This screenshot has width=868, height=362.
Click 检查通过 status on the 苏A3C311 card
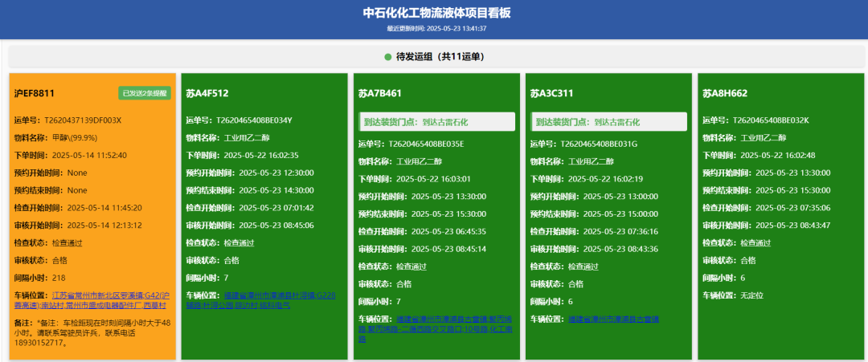[583, 266]
